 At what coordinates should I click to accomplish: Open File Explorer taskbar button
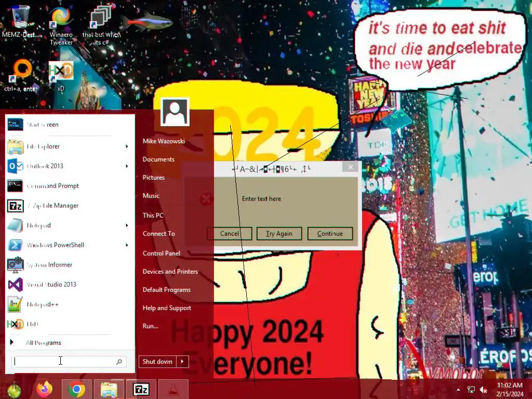coord(109,389)
